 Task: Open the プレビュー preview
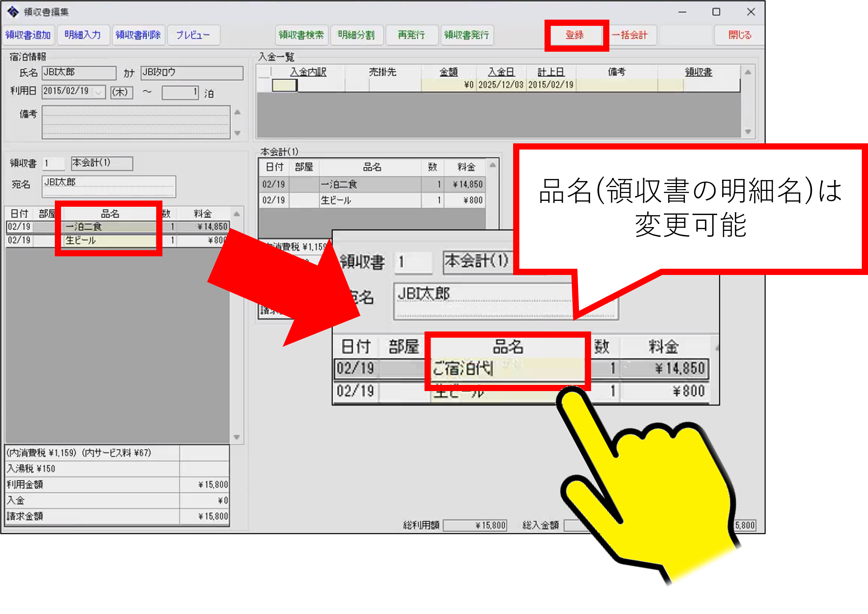(193, 35)
